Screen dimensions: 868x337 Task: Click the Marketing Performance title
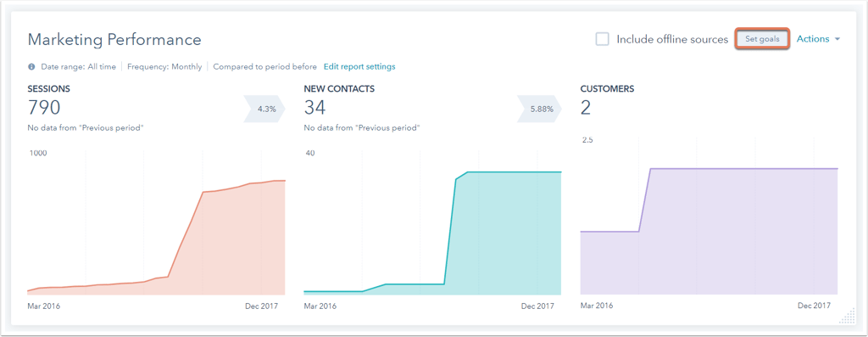coord(114,39)
